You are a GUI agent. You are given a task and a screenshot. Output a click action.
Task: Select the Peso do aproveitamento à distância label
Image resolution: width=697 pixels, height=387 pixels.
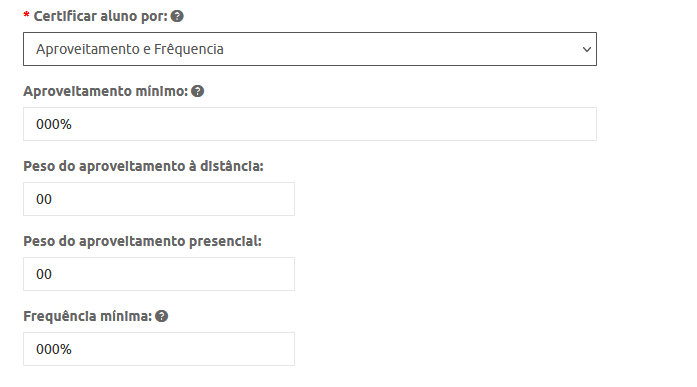tap(143, 166)
